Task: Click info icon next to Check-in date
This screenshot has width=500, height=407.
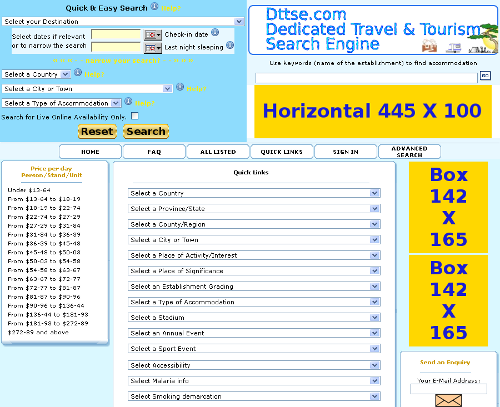Action: (x=215, y=32)
